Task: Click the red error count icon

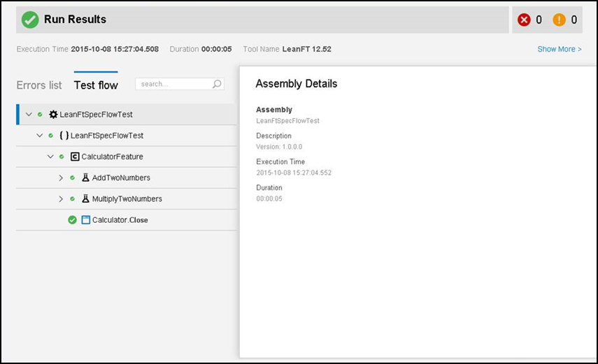Action: pyautogui.click(x=524, y=20)
